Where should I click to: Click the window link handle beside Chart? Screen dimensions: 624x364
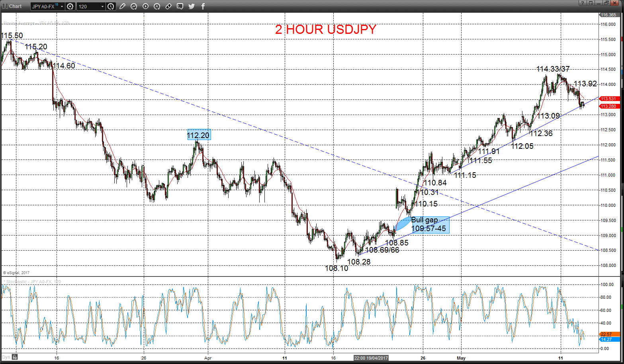5,6
